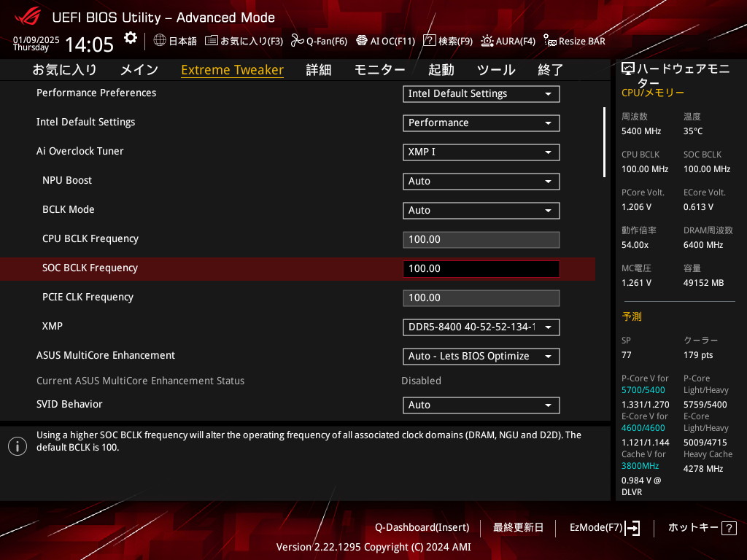Screen dimensions: 747x560
Task: Switch to EzMode(F7)
Action: (x=604, y=528)
